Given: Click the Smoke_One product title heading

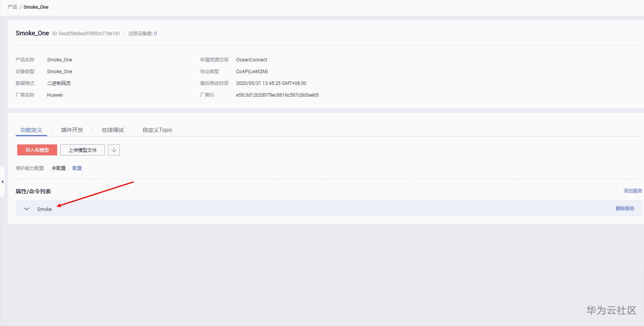Looking at the screenshot, I should tap(33, 33).
